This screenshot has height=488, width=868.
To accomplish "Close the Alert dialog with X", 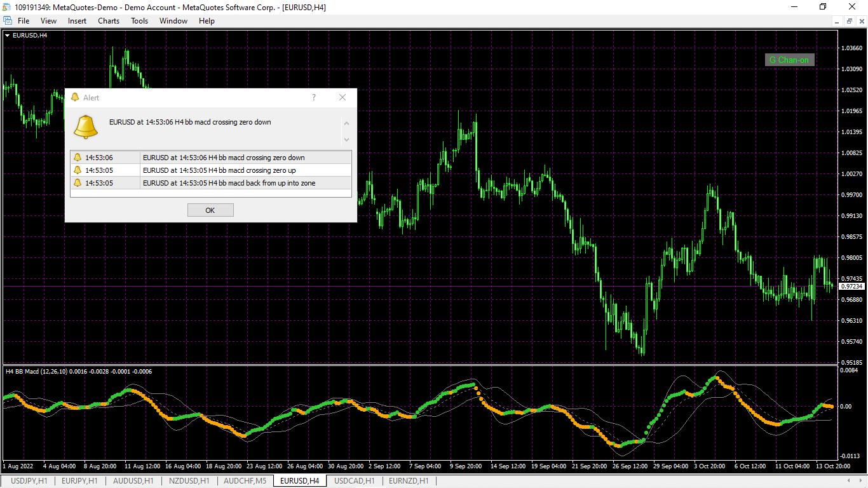I will (342, 97).
